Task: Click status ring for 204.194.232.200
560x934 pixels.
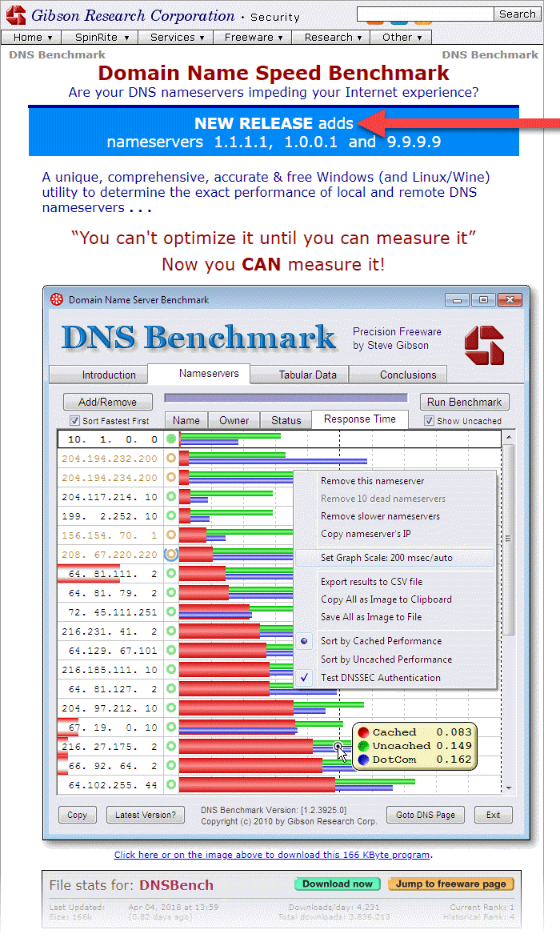Action: (x=171, y=458)
